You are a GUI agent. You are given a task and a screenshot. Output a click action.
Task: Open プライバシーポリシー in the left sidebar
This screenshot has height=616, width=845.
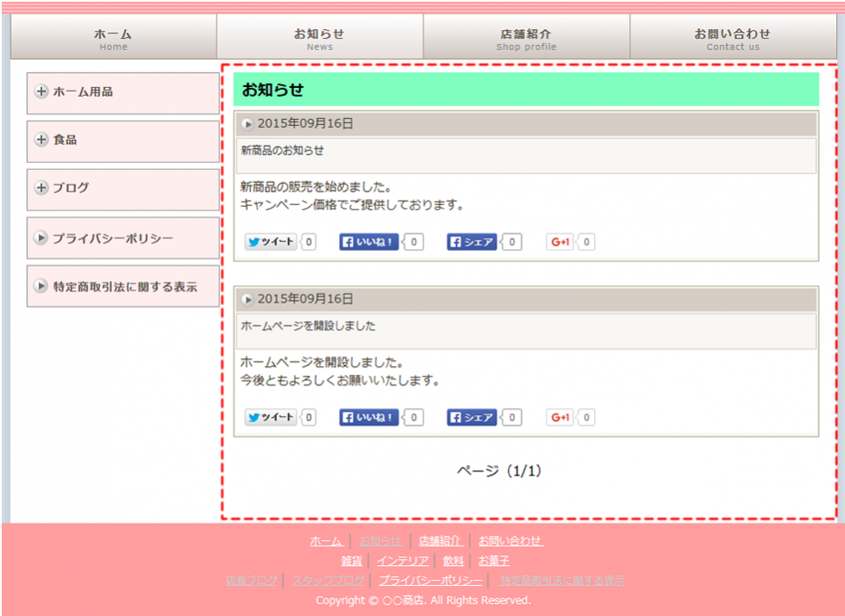(x=123, y=238)
